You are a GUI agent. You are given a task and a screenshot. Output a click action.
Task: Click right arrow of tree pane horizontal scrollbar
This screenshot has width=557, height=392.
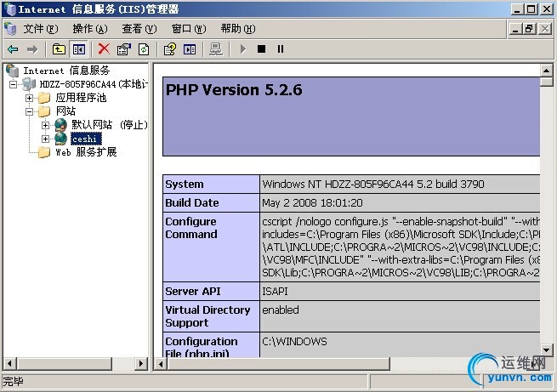(x=141, y=364)
